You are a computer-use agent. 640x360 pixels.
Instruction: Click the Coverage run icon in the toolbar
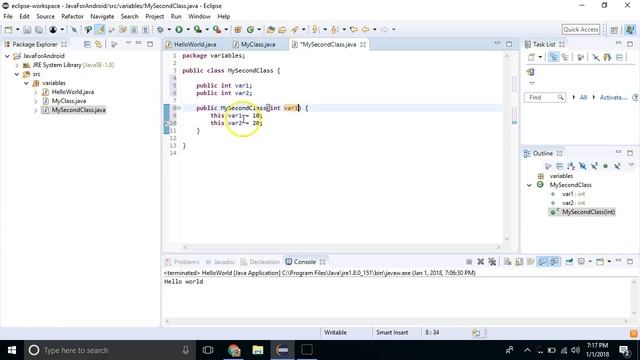point(198,29)
